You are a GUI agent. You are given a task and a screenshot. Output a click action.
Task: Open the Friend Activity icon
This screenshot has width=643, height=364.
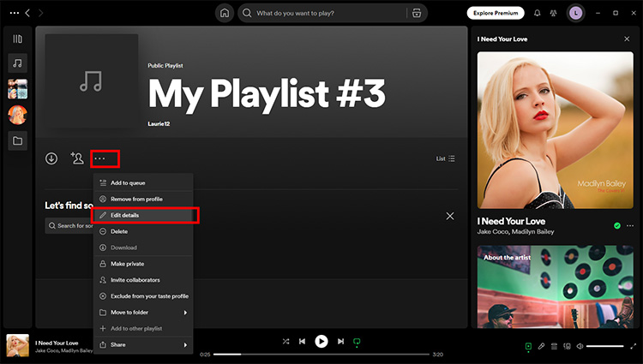553,13
